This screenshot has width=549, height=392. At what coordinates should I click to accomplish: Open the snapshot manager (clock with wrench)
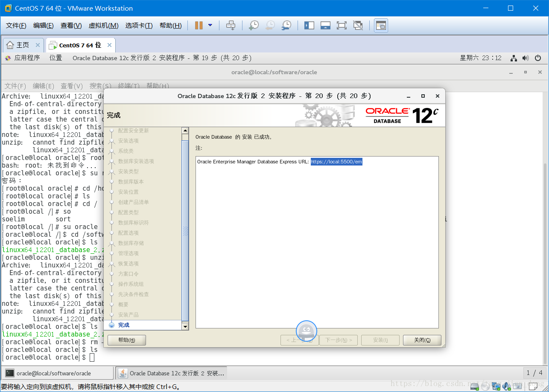(x=286, y=26)
